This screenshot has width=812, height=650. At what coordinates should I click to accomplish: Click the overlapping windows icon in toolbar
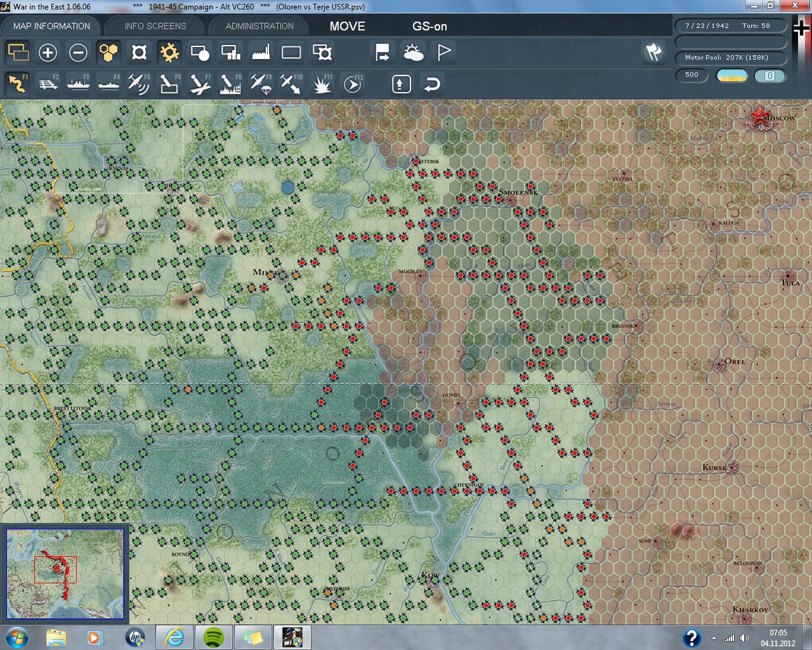click(18, 52)
